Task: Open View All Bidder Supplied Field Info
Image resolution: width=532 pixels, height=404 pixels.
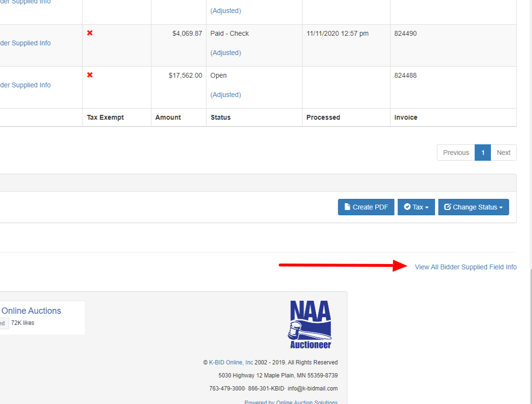Action: point(465,267)
